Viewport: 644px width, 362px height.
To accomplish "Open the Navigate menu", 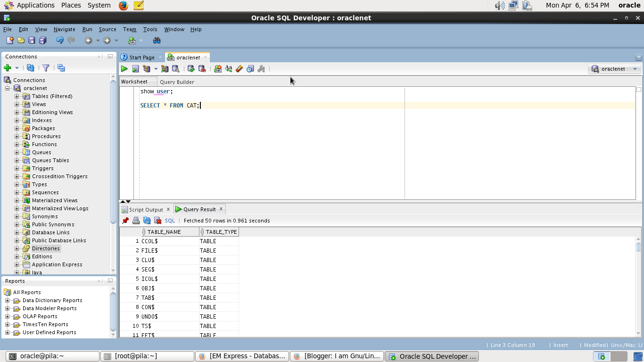I will (65, 29).
